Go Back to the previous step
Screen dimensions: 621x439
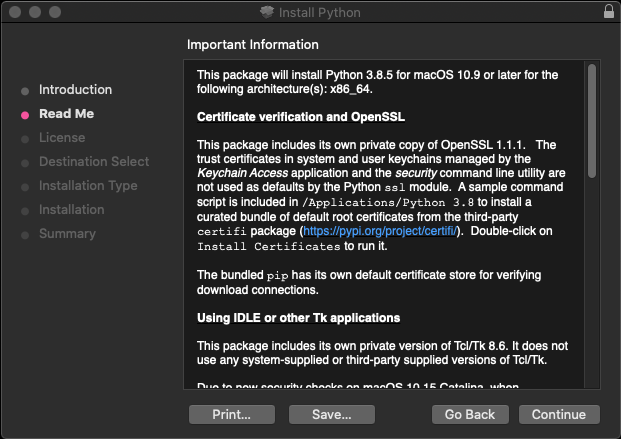[470, 414]
